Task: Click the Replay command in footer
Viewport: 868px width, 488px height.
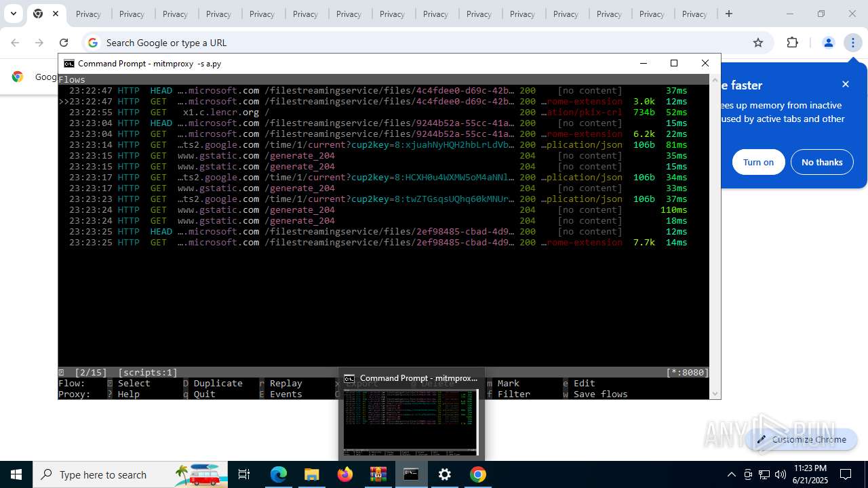Action: pyautogui.click(x=285, y=384)
